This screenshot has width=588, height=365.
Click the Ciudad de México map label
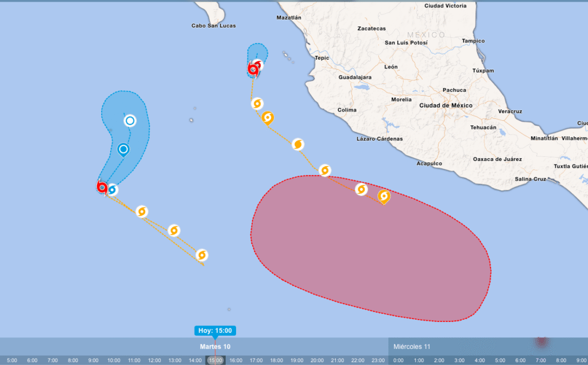tap(446, 105)
